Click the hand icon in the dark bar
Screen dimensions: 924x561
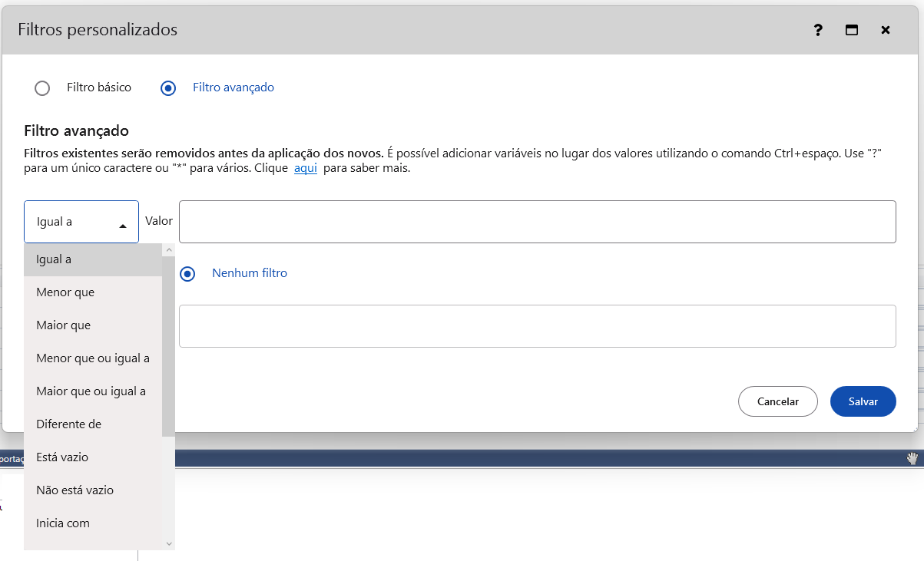tap(912, 458)
